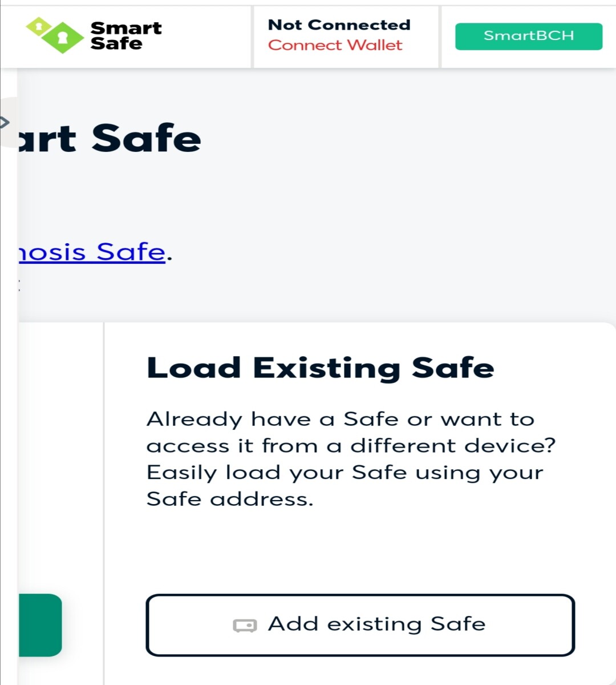This screenshot has width=616, height=685.
Task: Click the divider between logo and wallet status
Action: pyautogui.click(x=252, y=37)
